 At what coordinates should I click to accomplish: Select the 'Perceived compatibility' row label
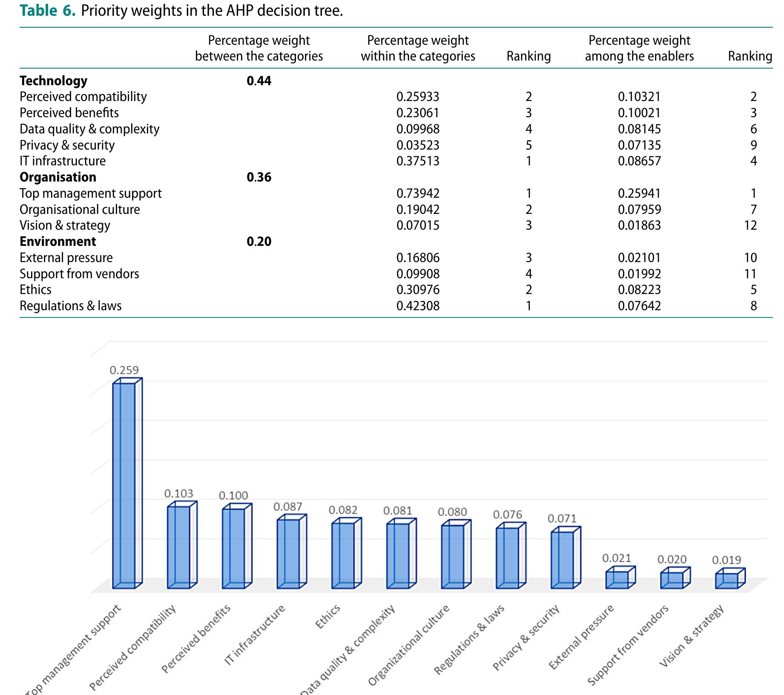point(83,97)
